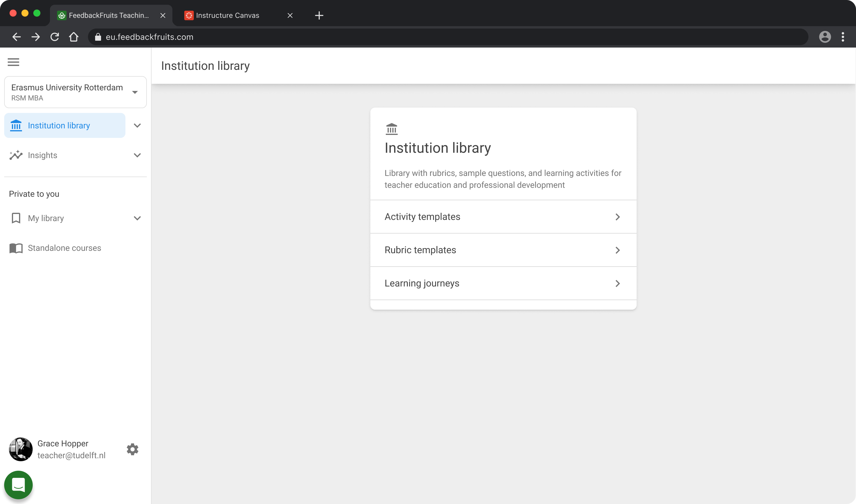This screenshot has width=856, height=504.
Task: Click chevron on Rubric templates row
Action: click(x=618, y=250)
